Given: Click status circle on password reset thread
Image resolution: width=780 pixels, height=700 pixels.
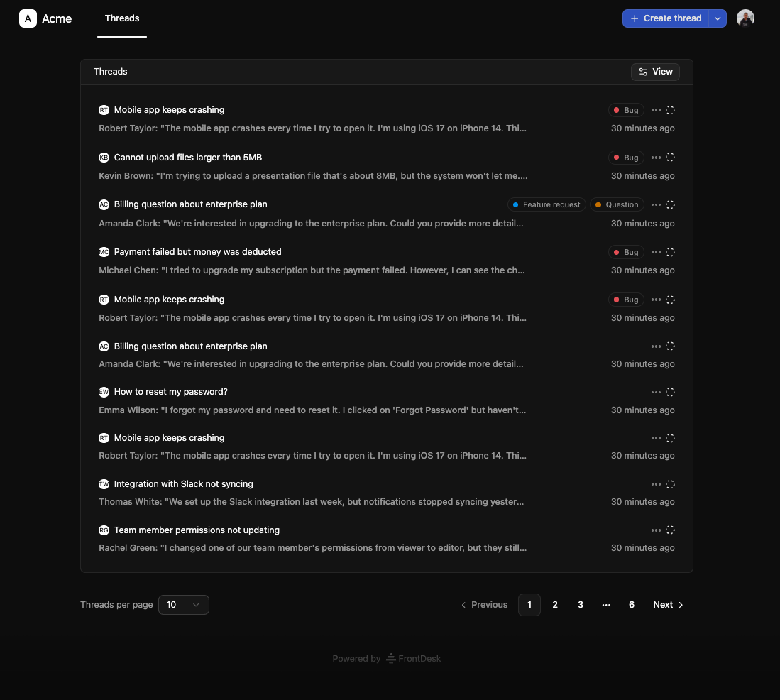Looking at the screenshot, I should 670,392.
